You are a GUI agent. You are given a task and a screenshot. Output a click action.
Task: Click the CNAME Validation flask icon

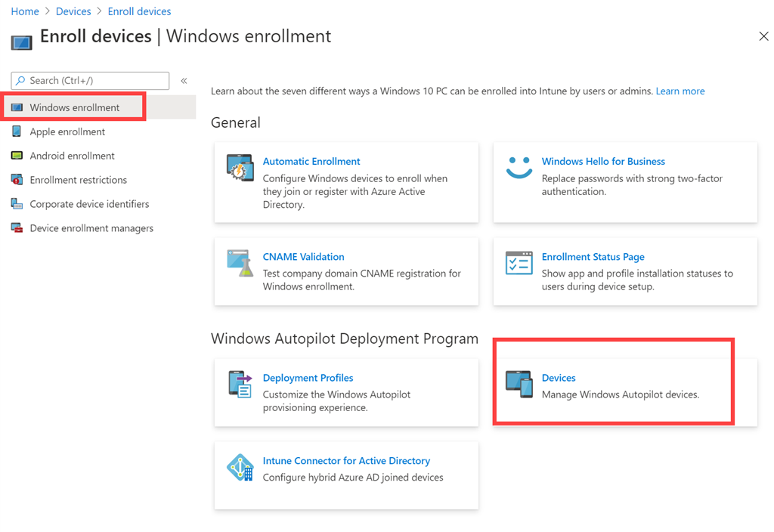(x=240, y=263)
